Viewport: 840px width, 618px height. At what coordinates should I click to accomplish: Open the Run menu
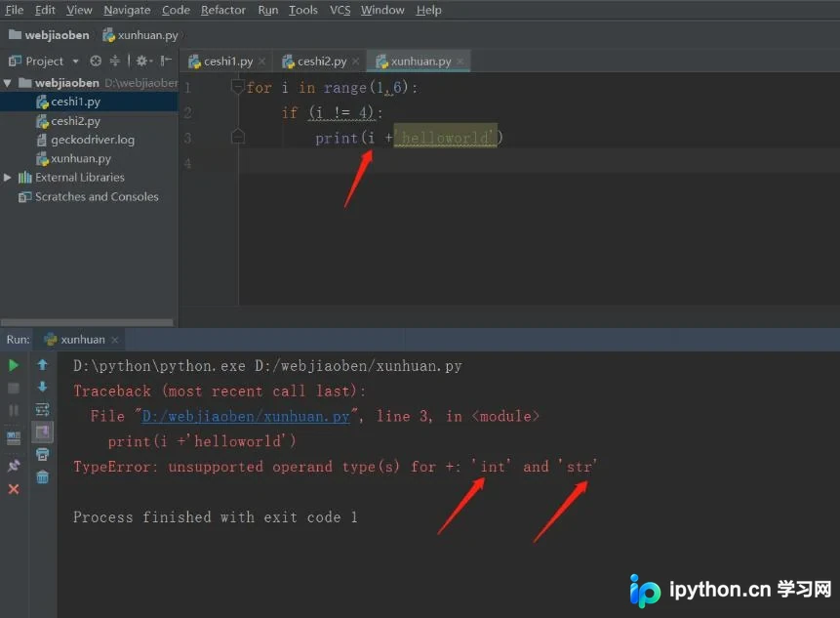[x=268, y=10]
